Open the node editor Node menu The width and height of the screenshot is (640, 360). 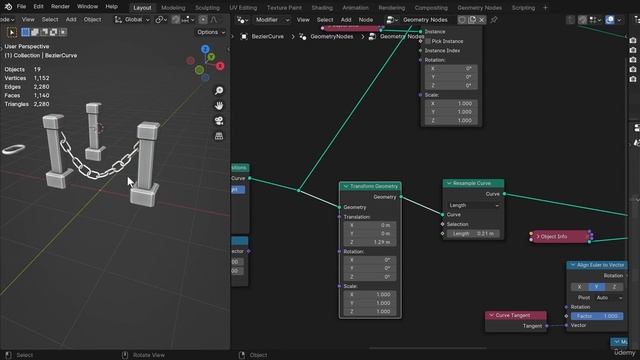(x=366, y=20)
